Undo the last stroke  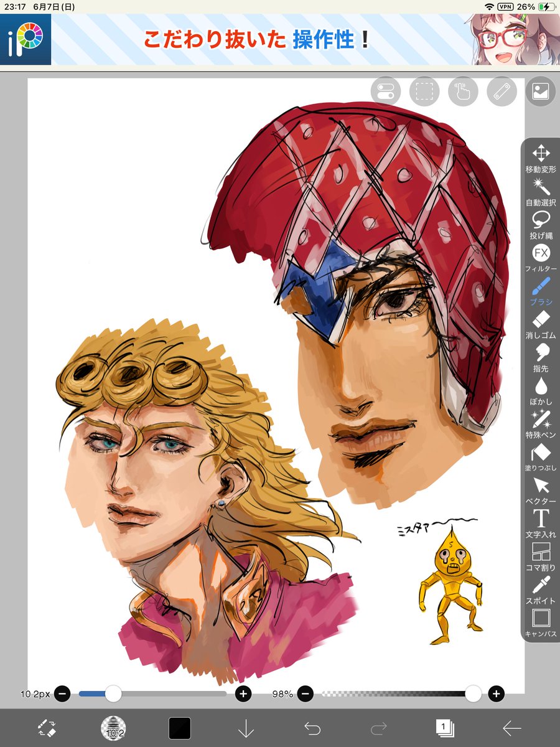click(312, 728)
